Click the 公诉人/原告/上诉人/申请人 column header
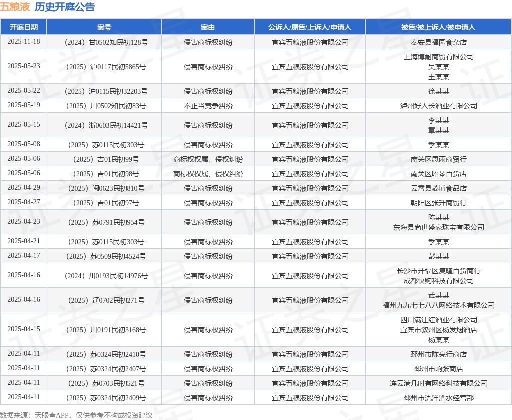512x420 pixels. [310, 27]
